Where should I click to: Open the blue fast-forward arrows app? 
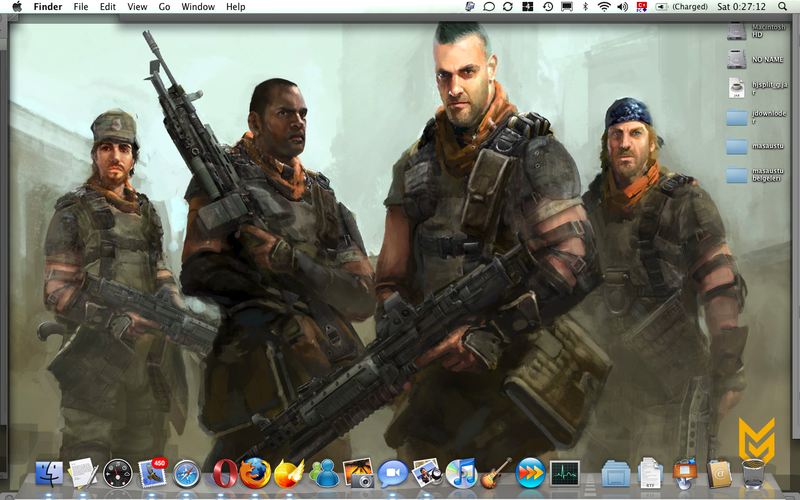[x=530, y=473]
